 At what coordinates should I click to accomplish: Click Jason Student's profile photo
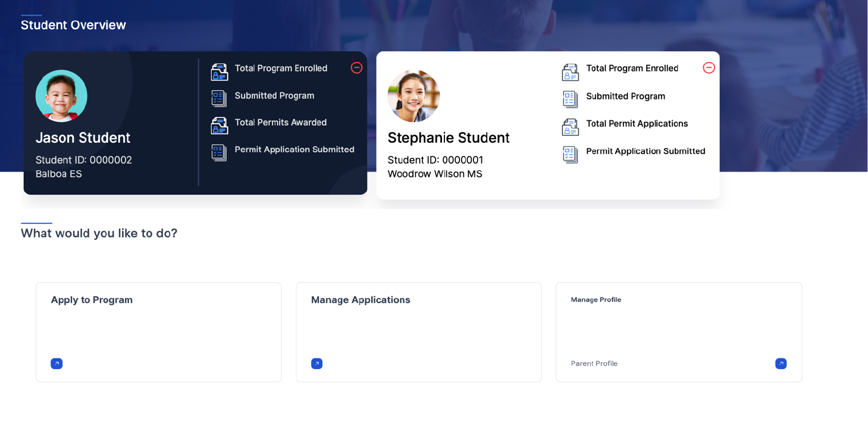(61, 95)
